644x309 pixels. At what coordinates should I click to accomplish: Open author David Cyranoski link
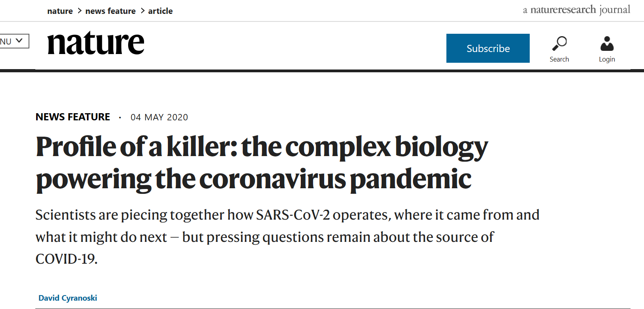click(x=67, y=298)
